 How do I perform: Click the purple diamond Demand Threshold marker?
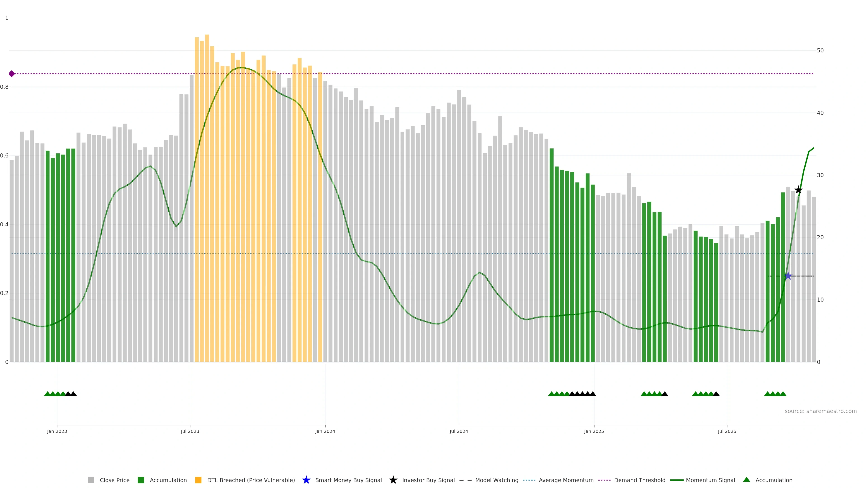point(12,74)
